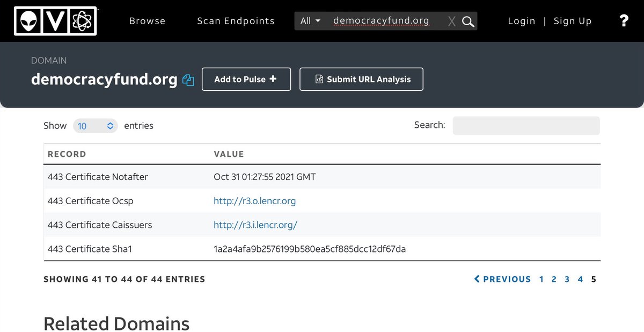Screen dimensions: 644x332
Task: Click Submit URL Analysis button
Action: 361,79
